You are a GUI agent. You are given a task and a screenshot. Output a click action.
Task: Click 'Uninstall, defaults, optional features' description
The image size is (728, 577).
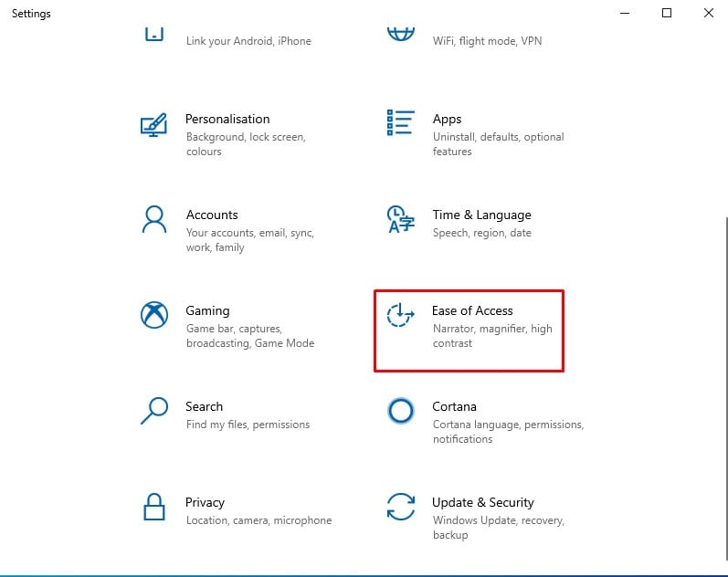[x=498, y=144]
